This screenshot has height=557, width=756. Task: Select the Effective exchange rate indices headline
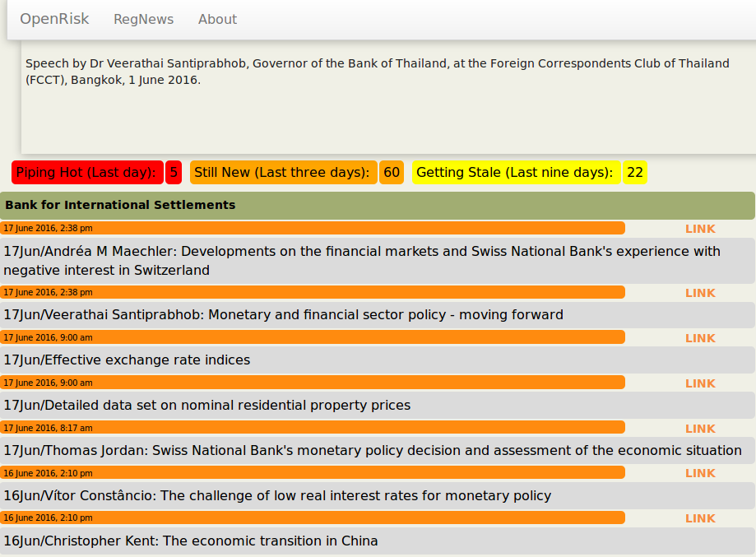pyautogui.click(x=378, y=360)
